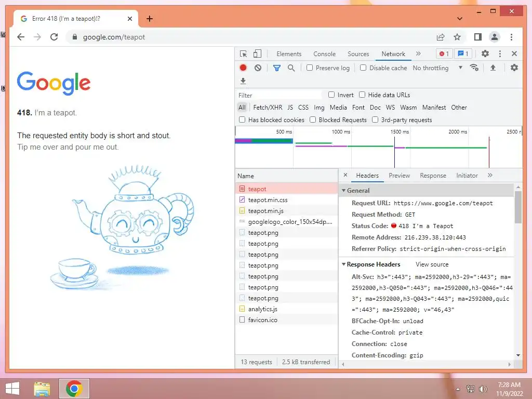Click the network Filter text field
532x399 pixels.
point(279,96)
